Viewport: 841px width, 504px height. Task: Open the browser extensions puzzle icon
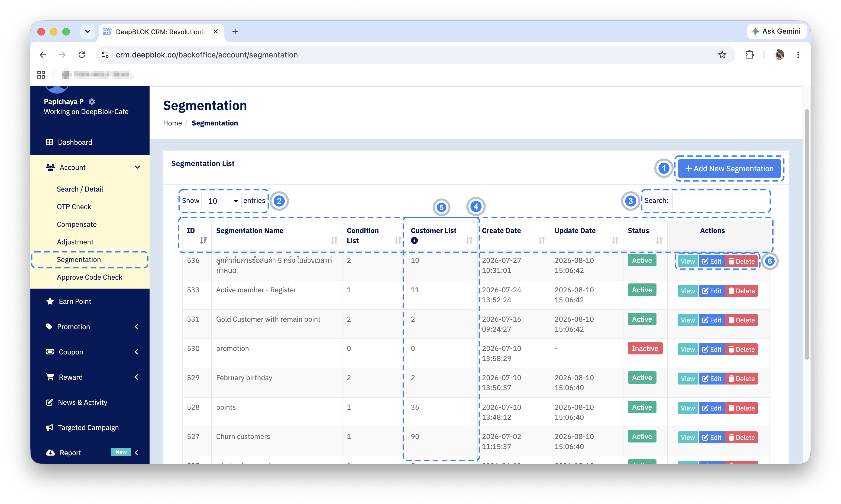pos(749,55)
